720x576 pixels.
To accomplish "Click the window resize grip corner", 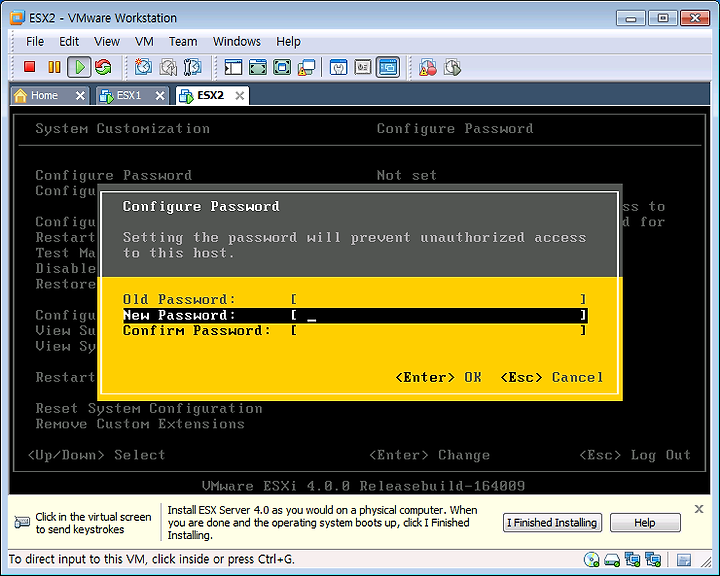I will 706,561.
